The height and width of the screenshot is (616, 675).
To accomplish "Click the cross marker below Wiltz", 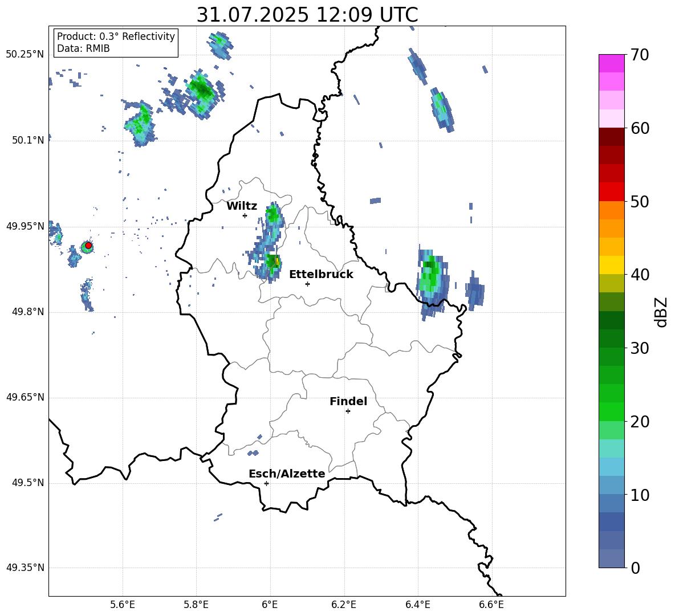I will click(x=245, y=215).
